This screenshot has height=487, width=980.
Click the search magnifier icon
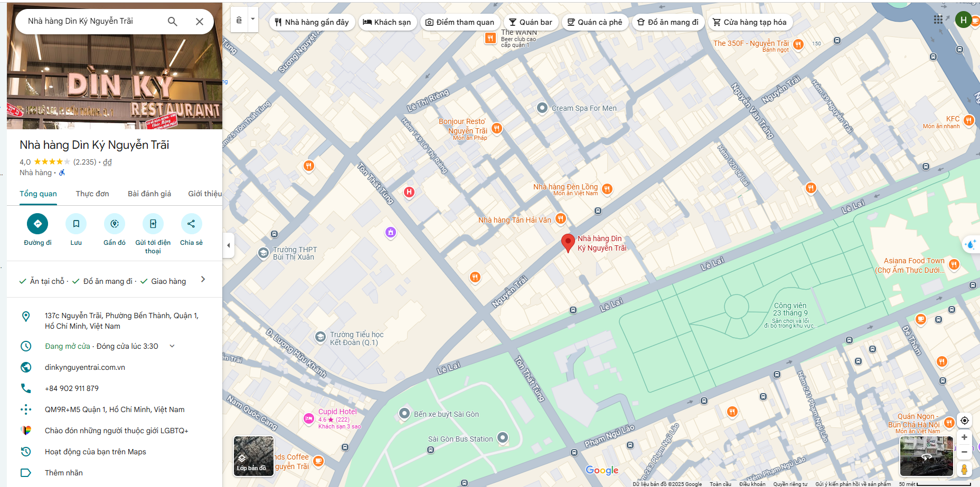(x=172, y=21)
